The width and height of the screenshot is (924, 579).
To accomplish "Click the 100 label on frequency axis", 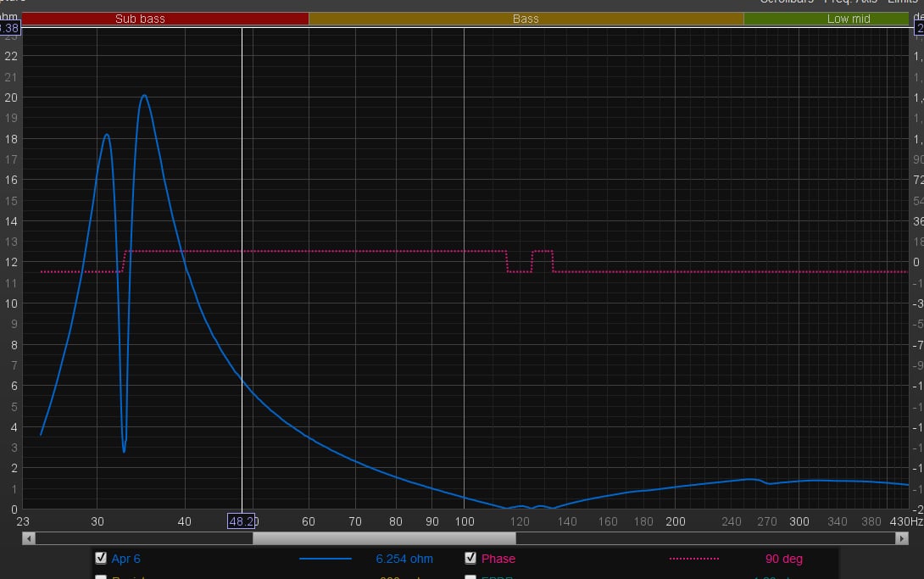I will pos(465,521).
